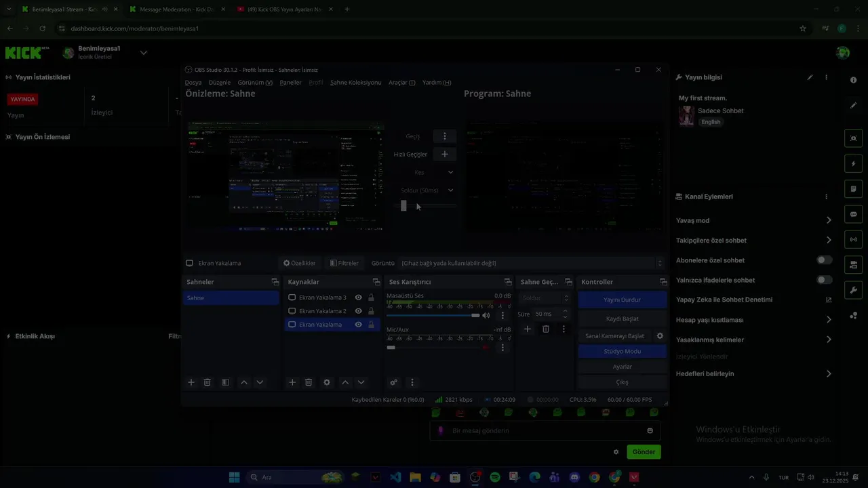The height and width of the screenshot is (488, 868).
Task: Move scene up in Sahneler panel
Action: tap(244, 382)
